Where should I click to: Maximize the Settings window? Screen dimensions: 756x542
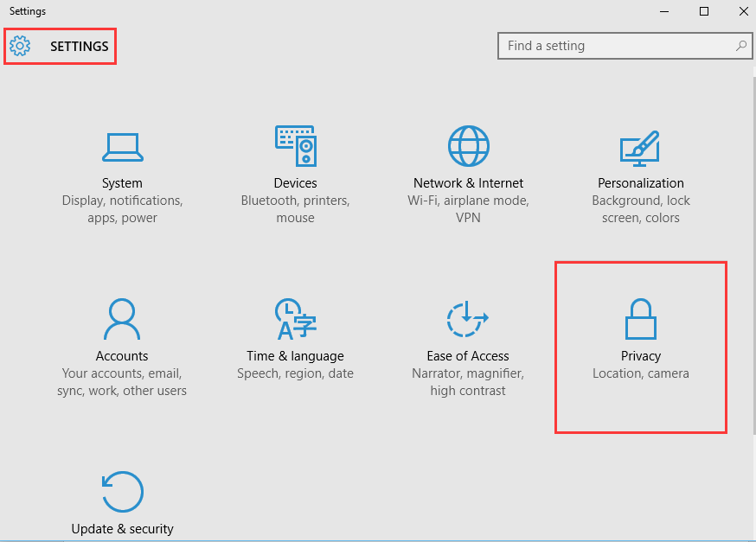tap(704, 11)
